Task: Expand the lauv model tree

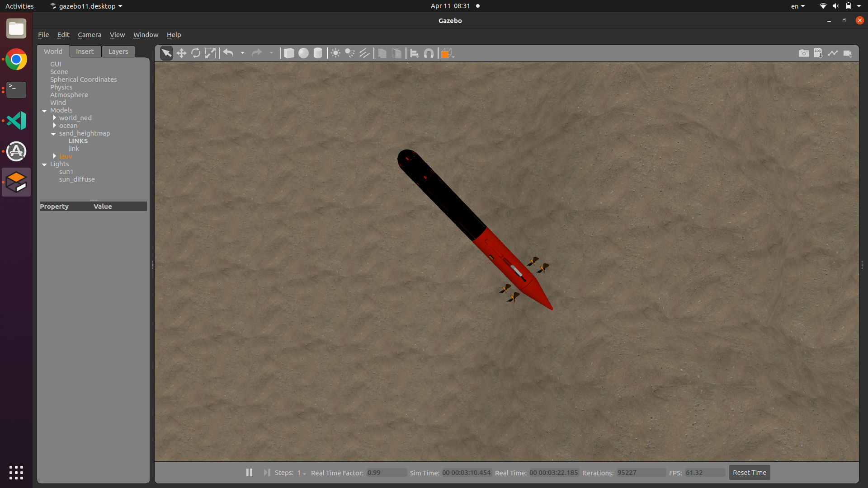Action: pos(55,156)
